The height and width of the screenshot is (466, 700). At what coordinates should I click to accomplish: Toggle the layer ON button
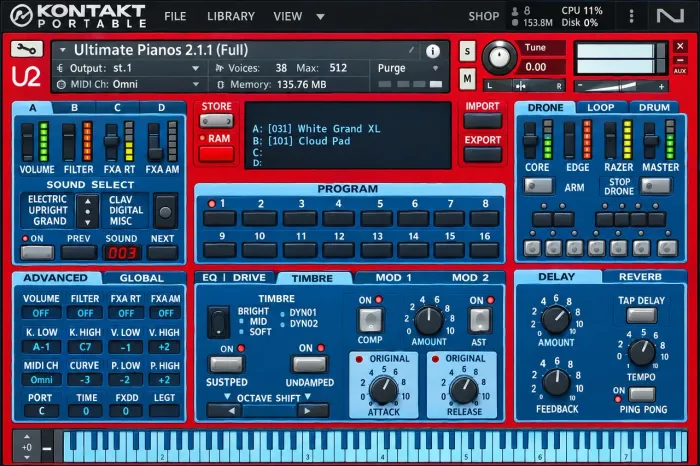coord(38,253)
